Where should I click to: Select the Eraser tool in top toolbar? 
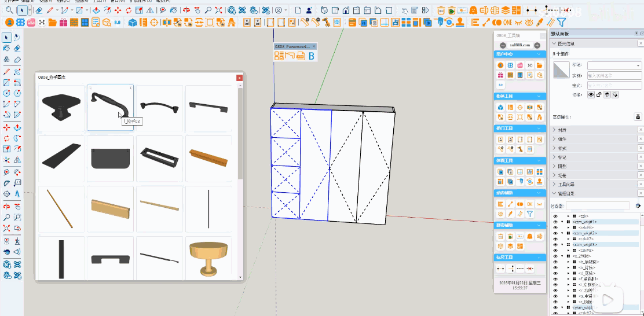(38, 10)
